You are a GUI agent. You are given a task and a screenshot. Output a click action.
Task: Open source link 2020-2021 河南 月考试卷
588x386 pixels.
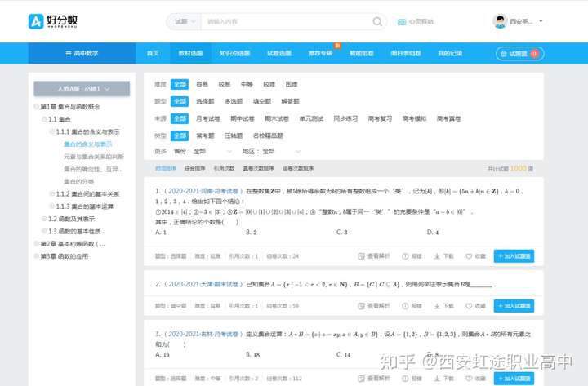203,191
